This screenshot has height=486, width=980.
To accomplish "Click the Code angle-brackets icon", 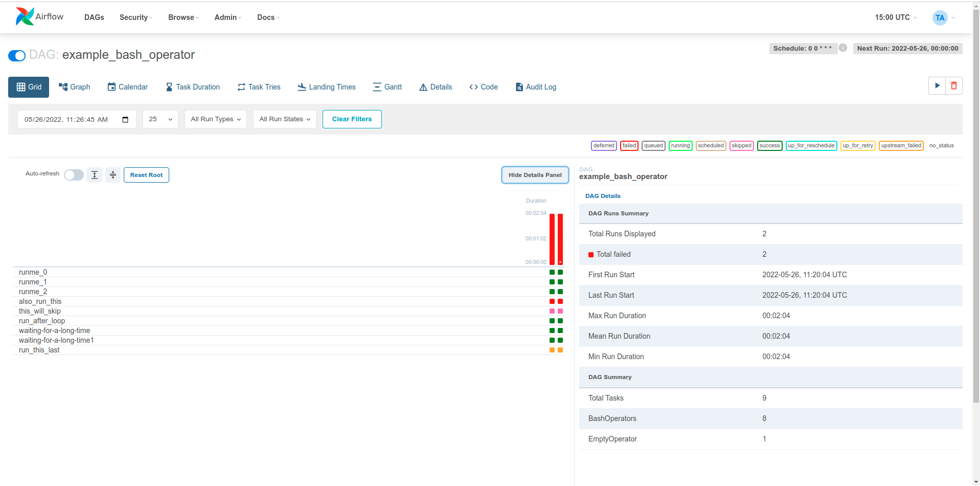I will pos(474,87).
